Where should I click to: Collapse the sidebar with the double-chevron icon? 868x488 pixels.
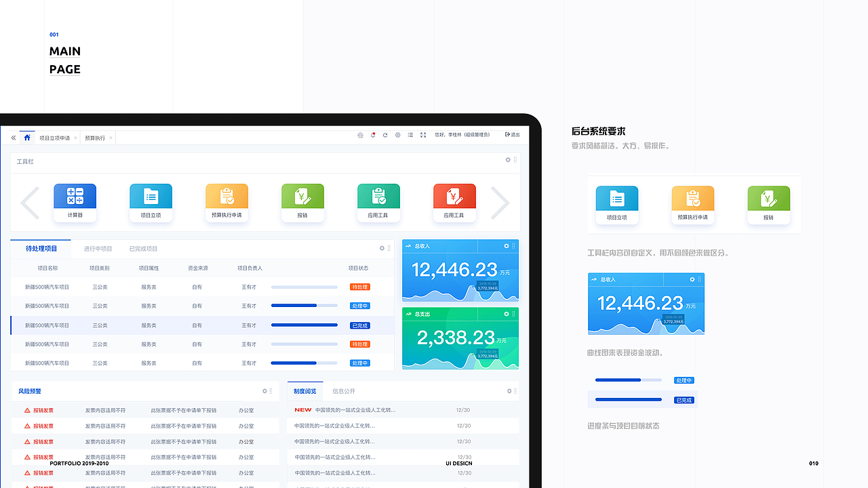(x=14, y=138)
